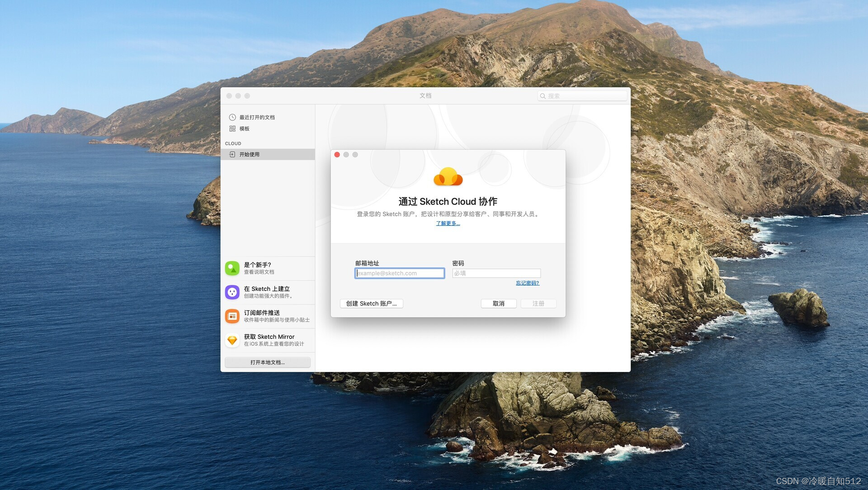Click the 忘记密码? link

point(528,283)
